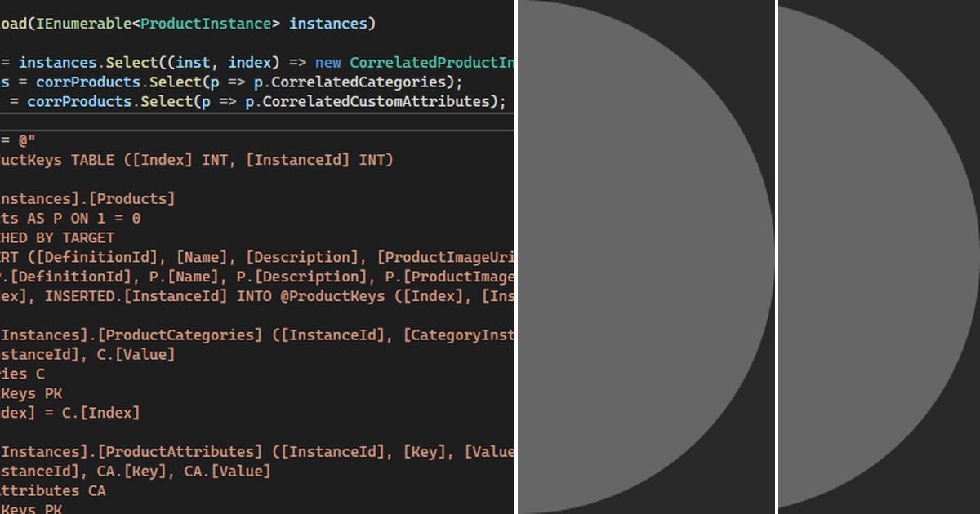Screen dimensions: 980x514
Task: Place cursor on the instances parameter name
Action: (x=327, y=24)
